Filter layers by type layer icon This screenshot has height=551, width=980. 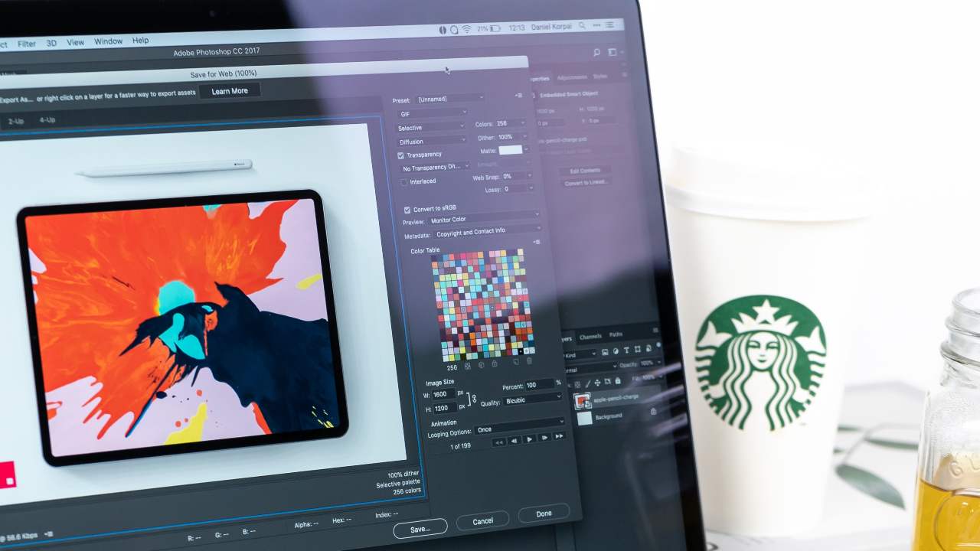(x=627, y=350)
